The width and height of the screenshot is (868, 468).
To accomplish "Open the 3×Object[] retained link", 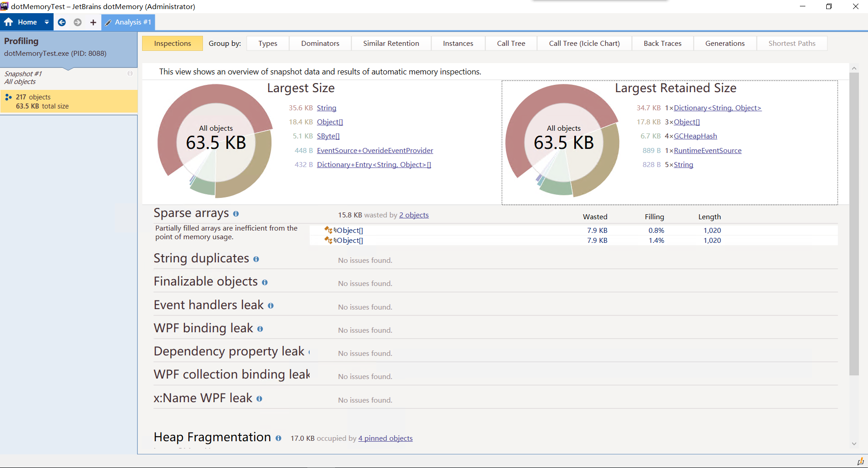I will [687, 122].
